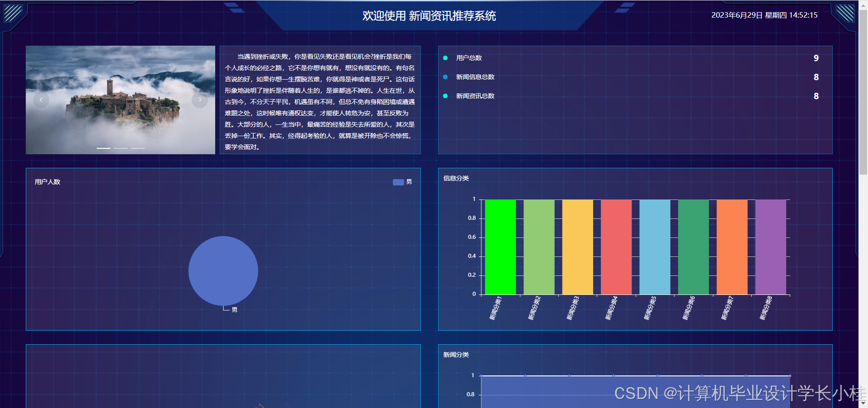
Task: Select the second carousel indicator dot
Action: click(x=120, y=148)
